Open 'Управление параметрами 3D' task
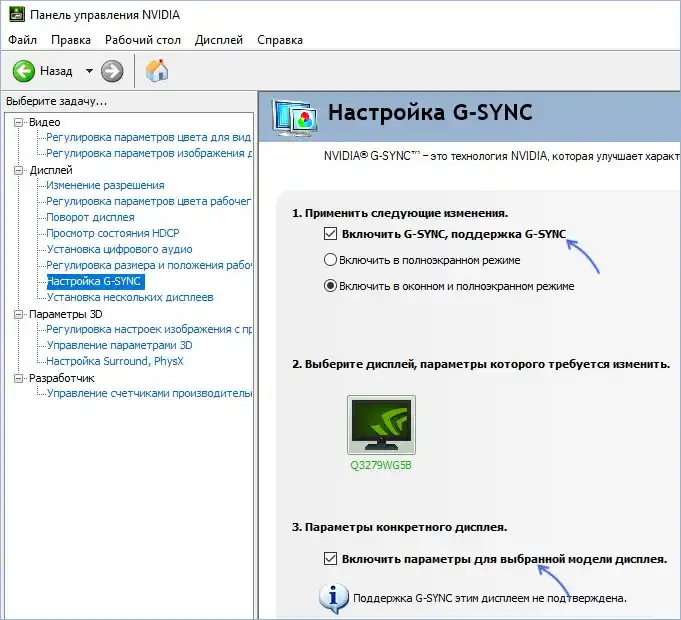The width and height of the screenshot is (681, 620). pos(119,345)
